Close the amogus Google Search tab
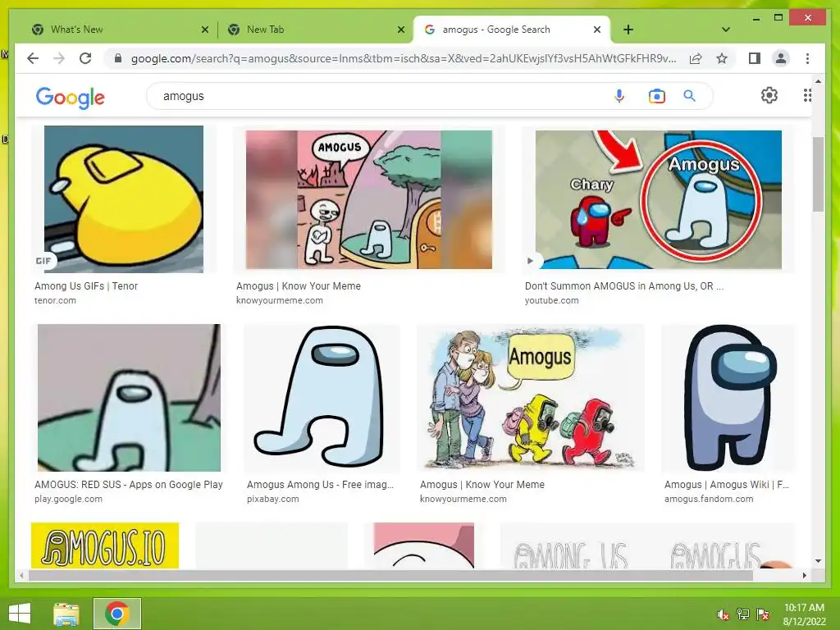This screenshot has height=630, width=840. pos(597,30)
